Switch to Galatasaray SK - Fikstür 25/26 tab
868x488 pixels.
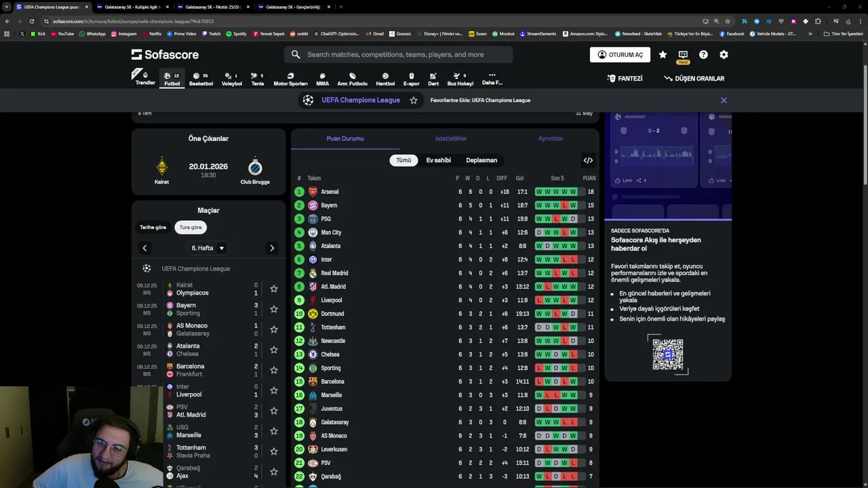pos(213,7)
